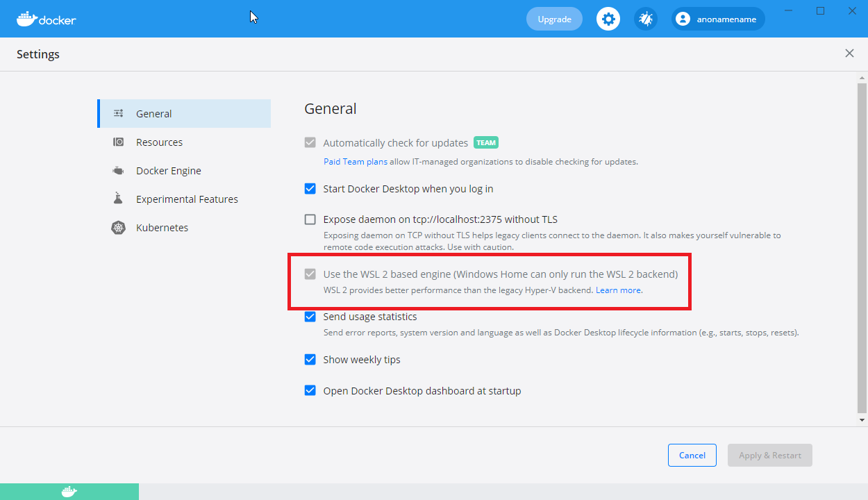
Task: Disable Send usage statistics checkbox
Action: click(310, 317)
